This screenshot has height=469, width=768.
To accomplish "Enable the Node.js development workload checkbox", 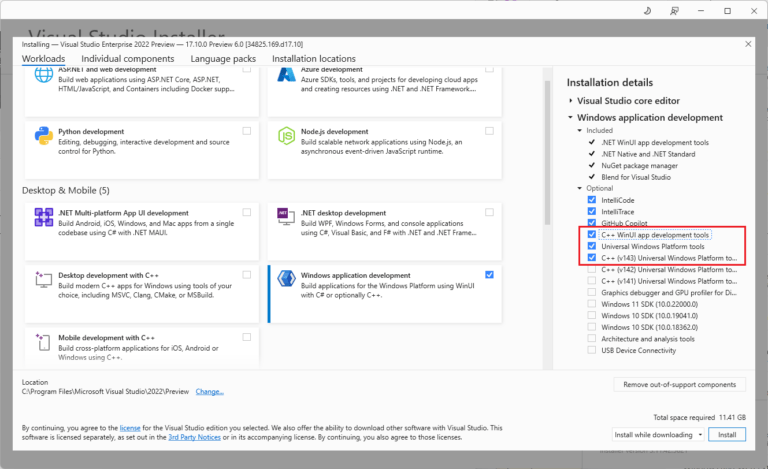I will coord(489,131).
